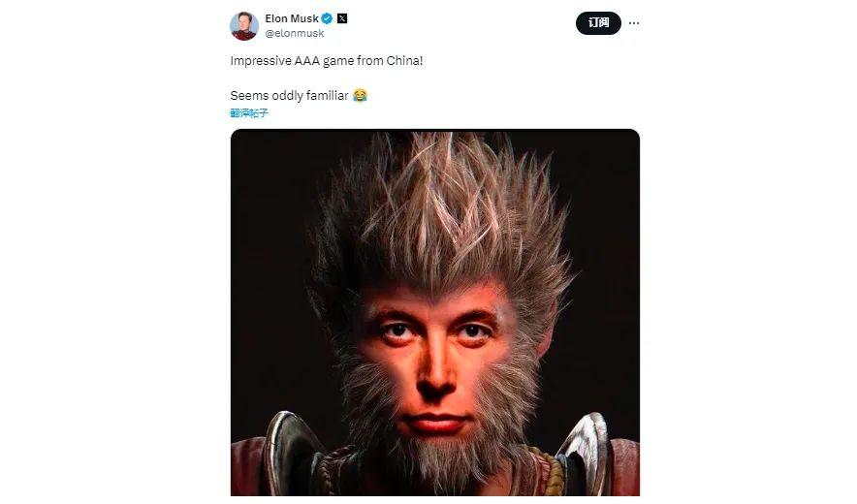Image resolution: width=857 pixels, height=504 pixels.
Task: Click the character's eyes in the image
Action: tap(435, 331)
